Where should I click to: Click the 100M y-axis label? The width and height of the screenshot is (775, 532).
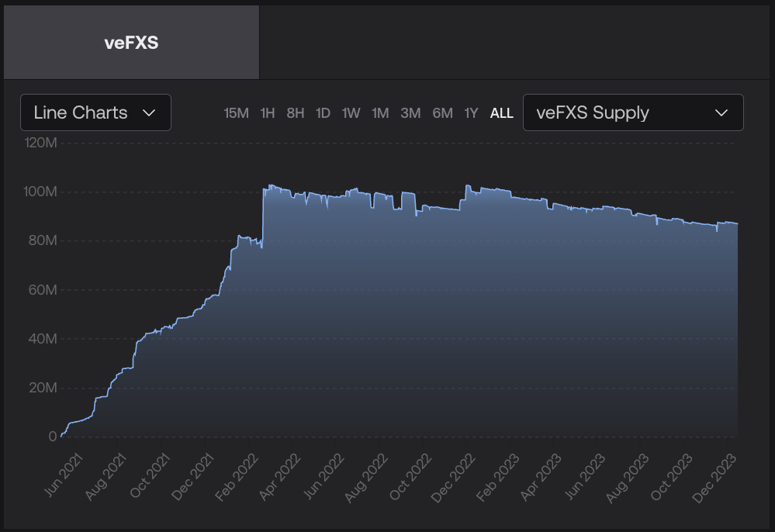pyautogui.click(x=42, y=192)
